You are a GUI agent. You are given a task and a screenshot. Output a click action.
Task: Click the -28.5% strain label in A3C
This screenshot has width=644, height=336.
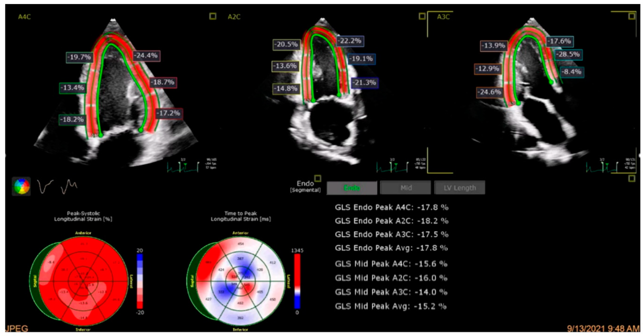569,54
